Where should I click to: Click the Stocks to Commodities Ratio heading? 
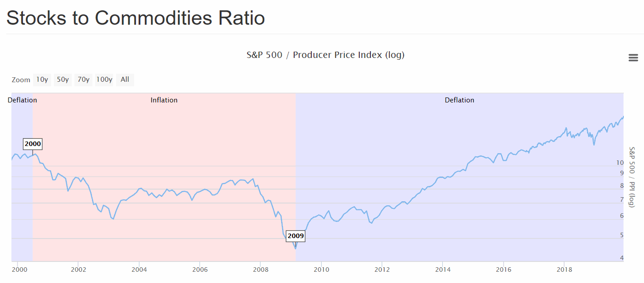(135, 18)
